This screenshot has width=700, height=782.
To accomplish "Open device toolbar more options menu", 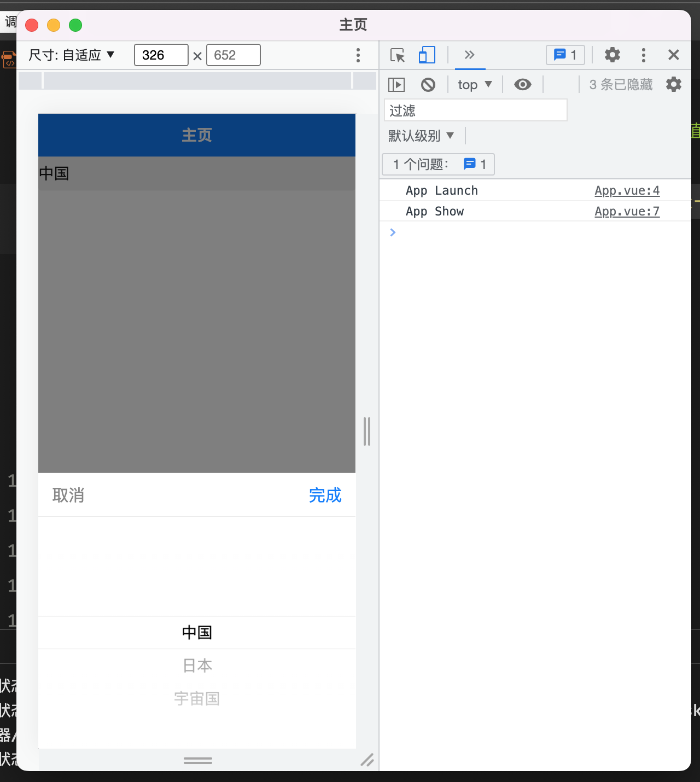I will 358,55.
